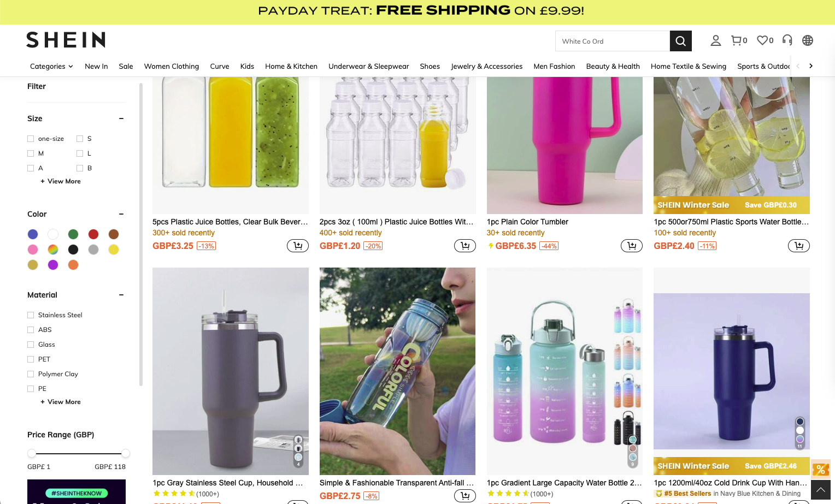
Task: Go to the Sale tab
Action: (126, 66)
